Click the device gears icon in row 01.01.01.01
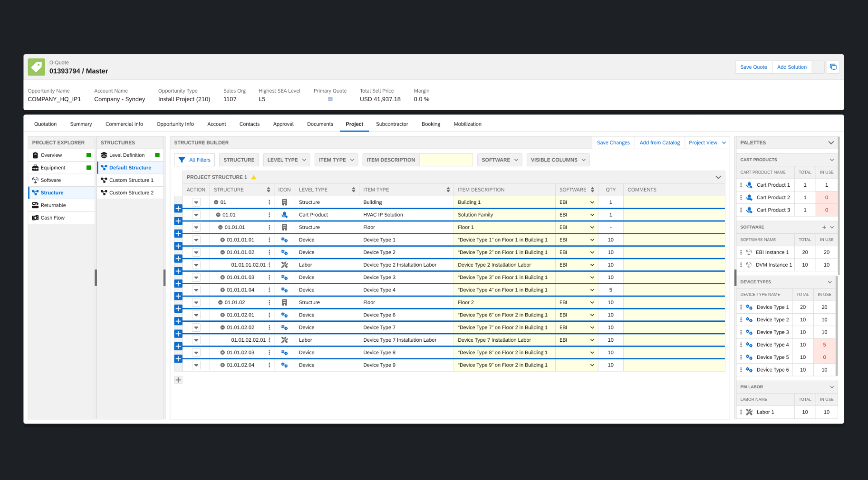 (284, 240)
